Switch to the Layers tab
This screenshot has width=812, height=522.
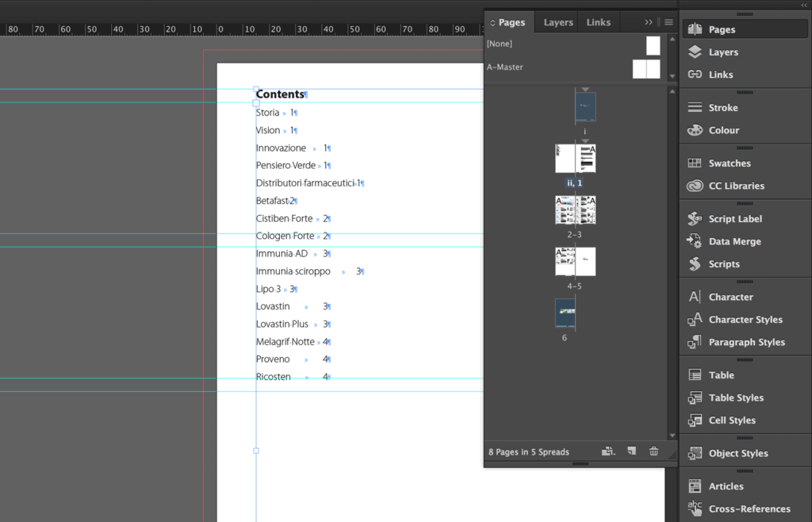558,22
